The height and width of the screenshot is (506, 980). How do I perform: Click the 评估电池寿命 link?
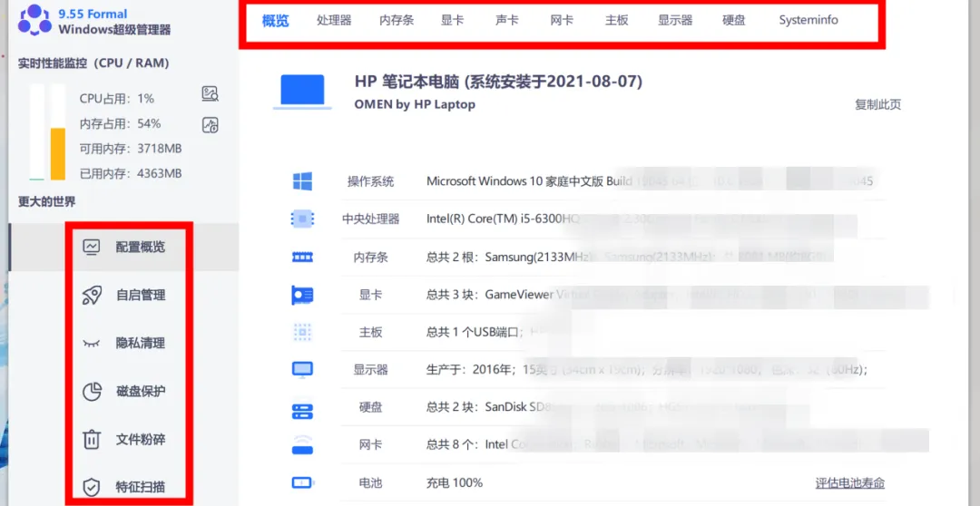coord(850,483)
